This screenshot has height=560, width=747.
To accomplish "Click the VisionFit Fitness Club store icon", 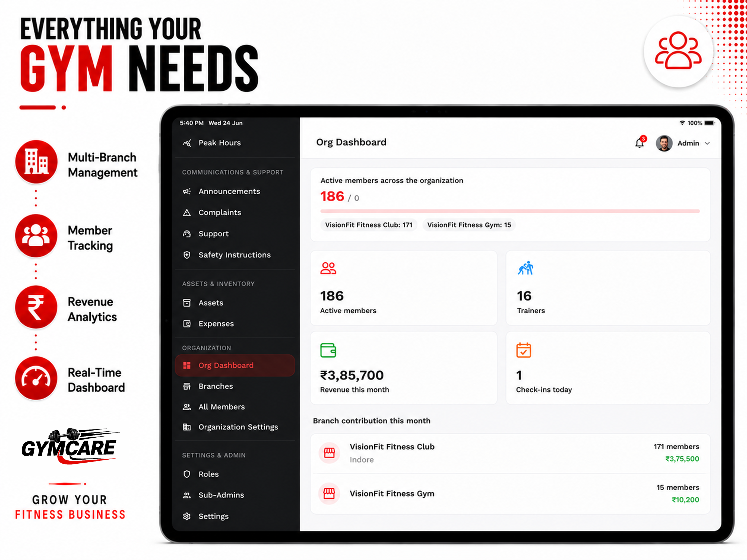I will coord(329,453).
